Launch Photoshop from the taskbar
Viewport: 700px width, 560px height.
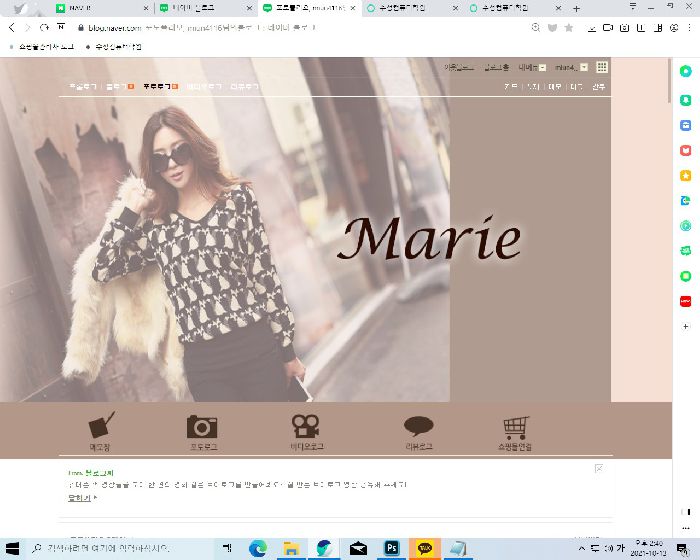point(391,548)
